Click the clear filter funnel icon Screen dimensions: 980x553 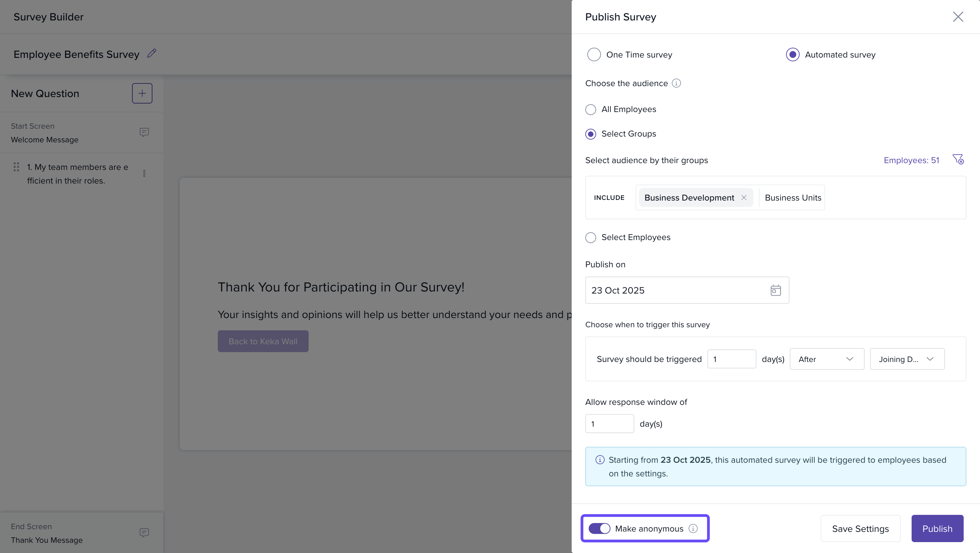point(958,159)
